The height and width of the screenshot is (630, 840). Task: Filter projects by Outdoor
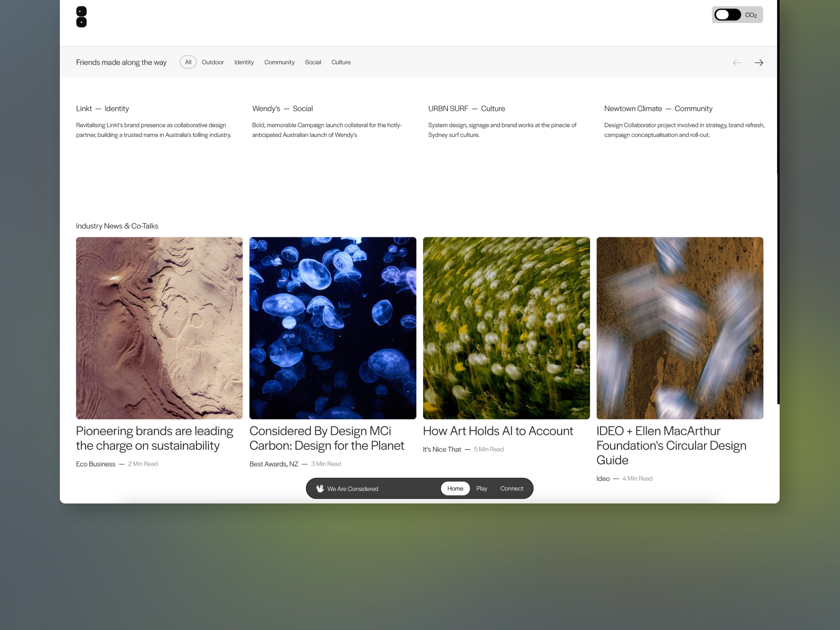(x=213, y=62)
